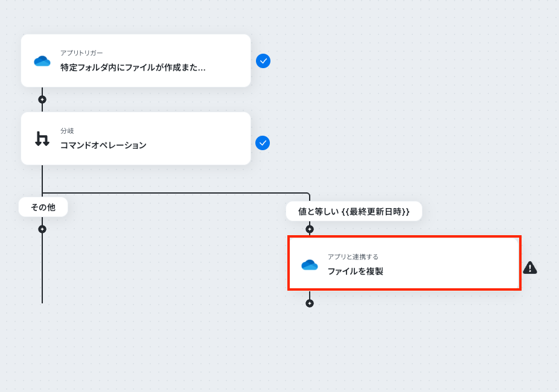
Task: Add step below 値と等しい condition label
Action: click(x=310, y=229)
